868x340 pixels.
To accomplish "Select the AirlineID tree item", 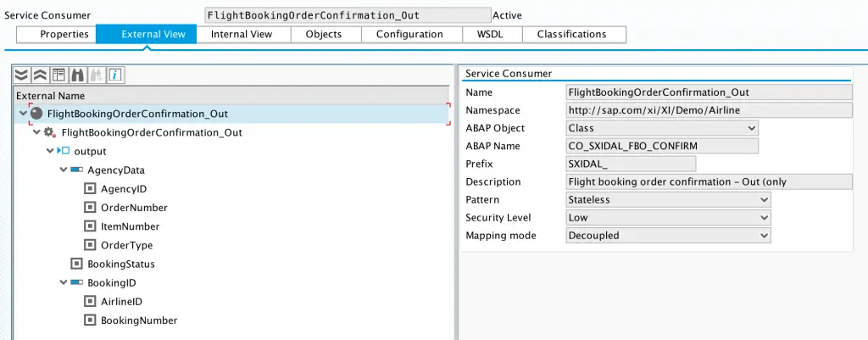I will [x=121, y=302].
